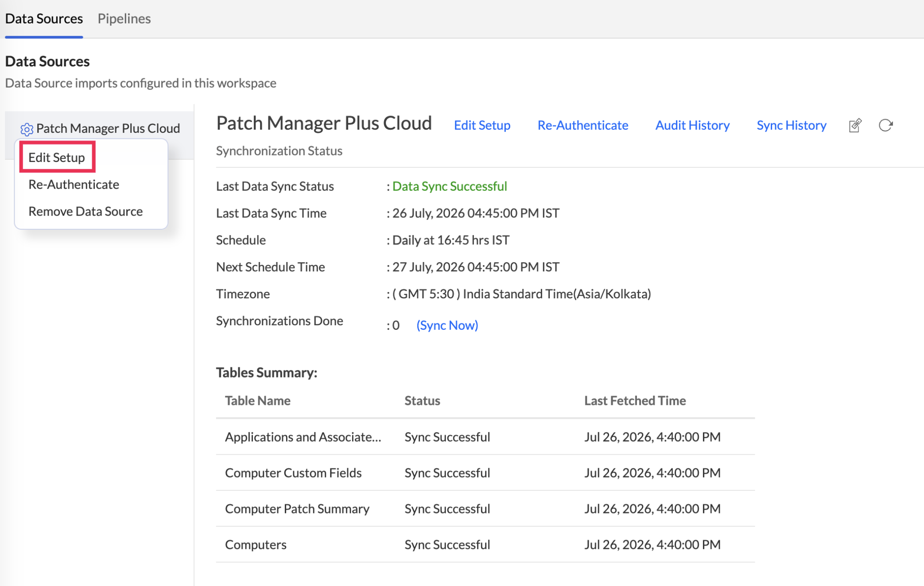The height and width of the screenshot is (586, 924).
Task: Click last fetched time for Computer Patch Summary
Action: pos(652,509)
